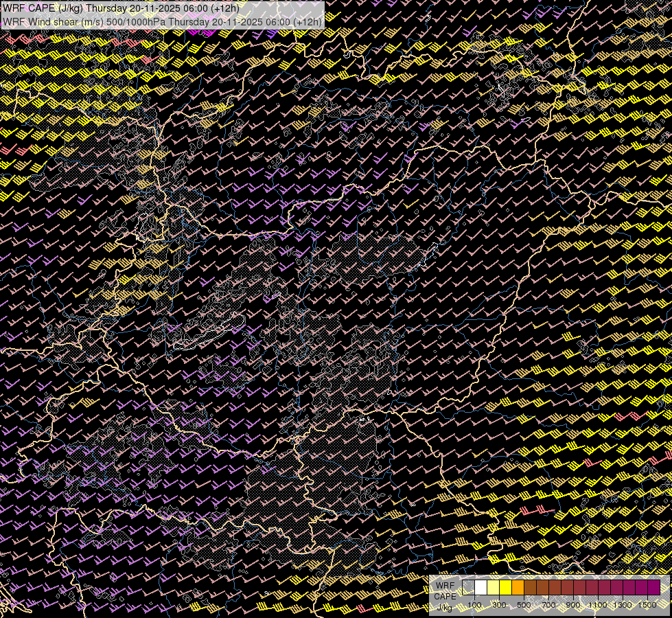Select the bright yellow legend swatch
The image size is (672, 618).
point(506,588)
